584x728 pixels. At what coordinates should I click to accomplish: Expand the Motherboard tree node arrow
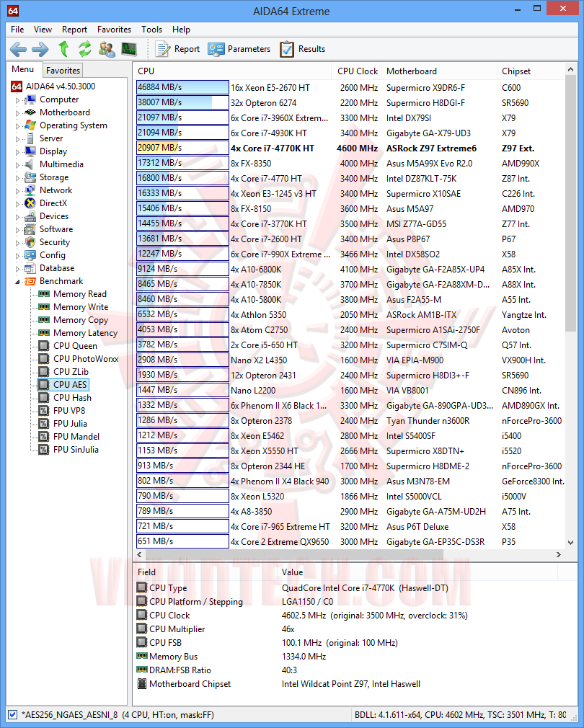click(18, 113)
